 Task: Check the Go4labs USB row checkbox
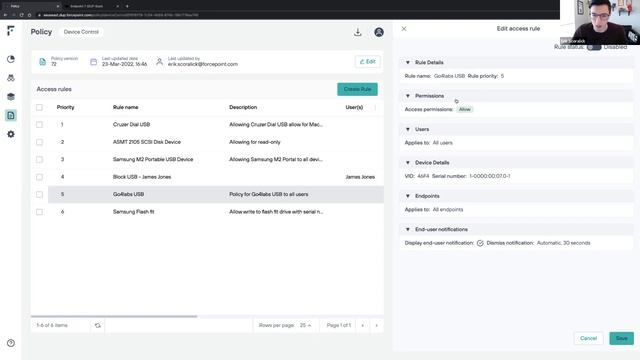click(39, 194)
